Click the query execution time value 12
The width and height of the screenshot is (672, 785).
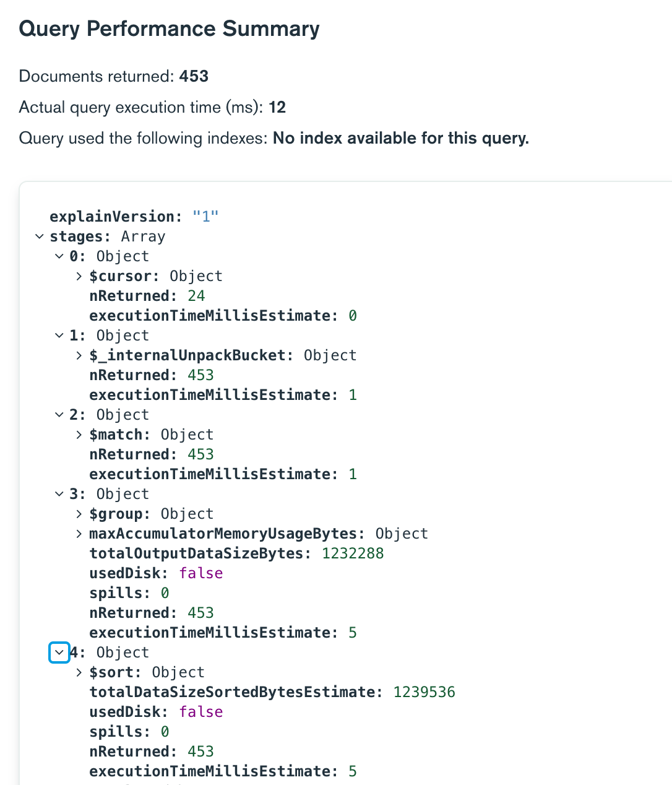pyautogui.click(x=277, y=107)
